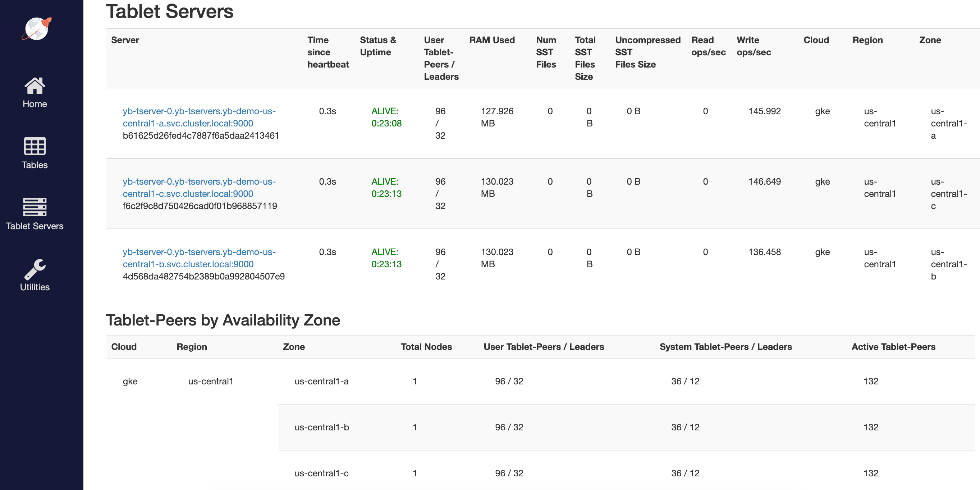This screenshot has height=490, width=980.
Task: Click the Active Tablet-Peers header
Action: click(893, 347)
